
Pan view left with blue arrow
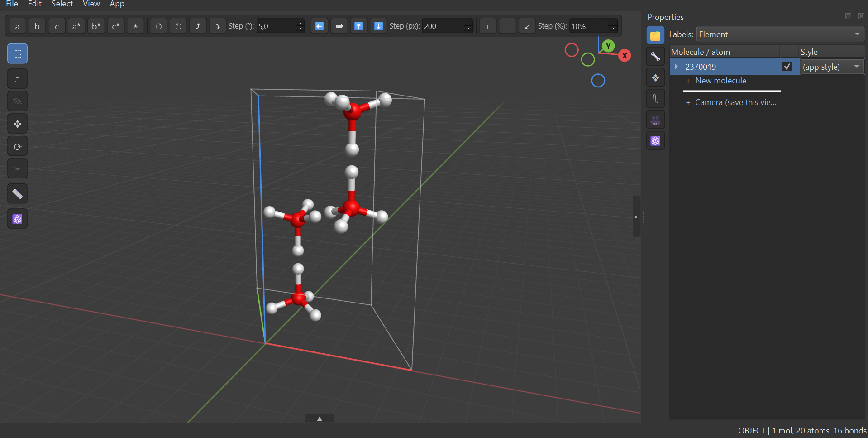(319, 26)
